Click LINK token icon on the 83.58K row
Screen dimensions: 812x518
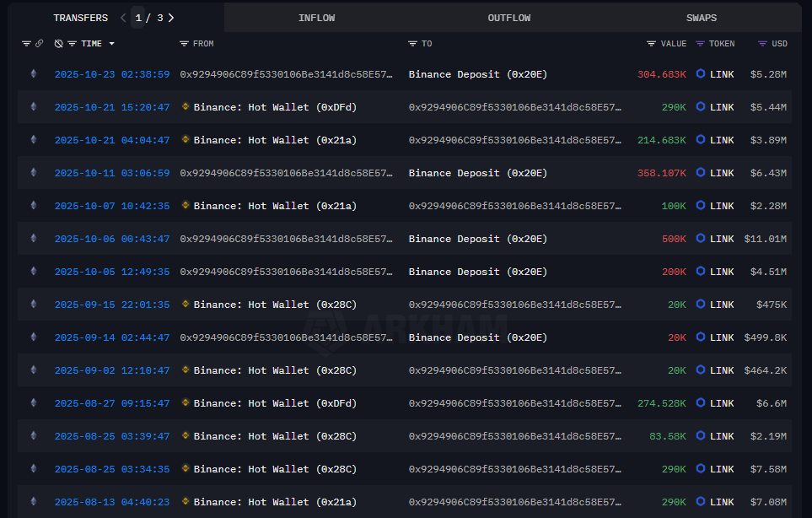(x=701, y=435)
